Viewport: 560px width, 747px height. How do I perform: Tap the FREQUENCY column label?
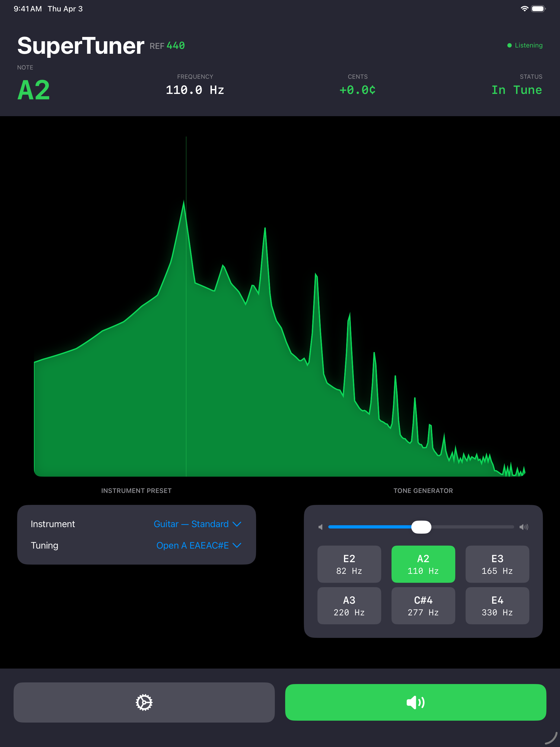195,77
